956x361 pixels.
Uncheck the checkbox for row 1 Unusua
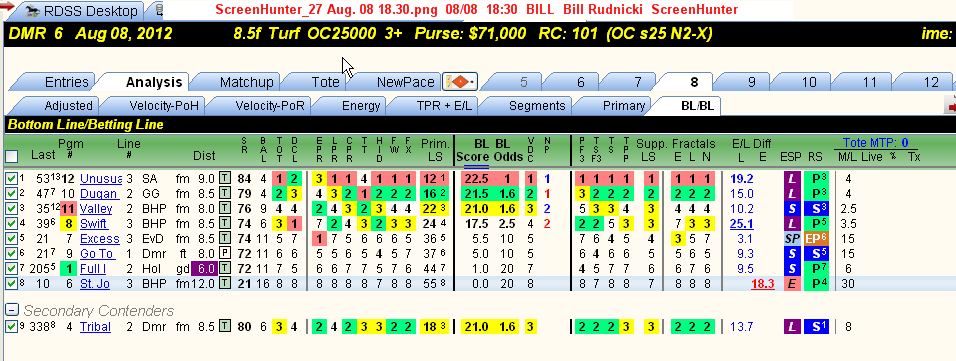[x=11, y=179]
